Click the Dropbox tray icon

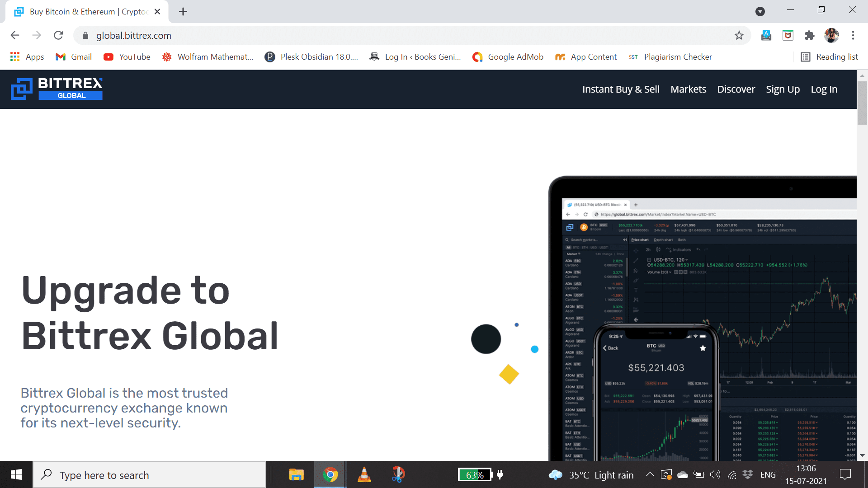(748, 474)
